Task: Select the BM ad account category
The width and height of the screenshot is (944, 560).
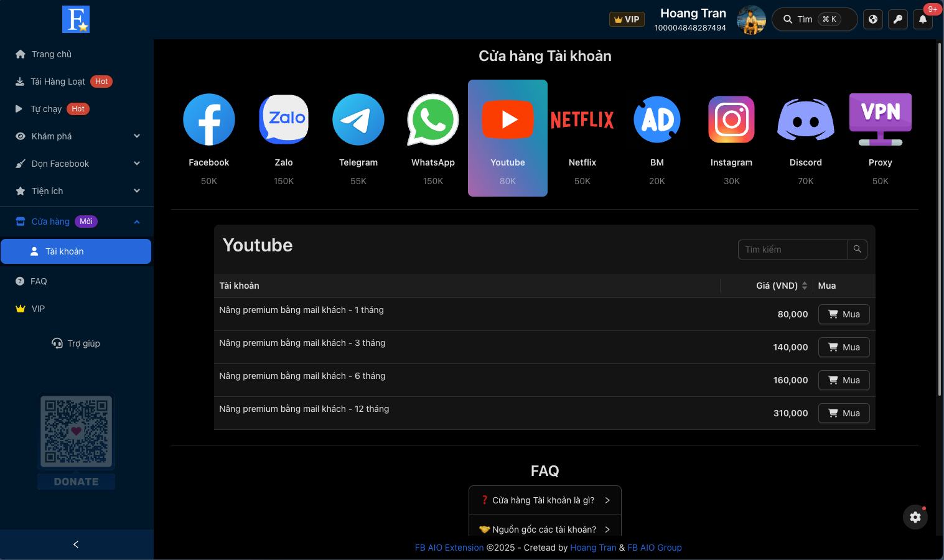Action: click(x=657, y=138)
